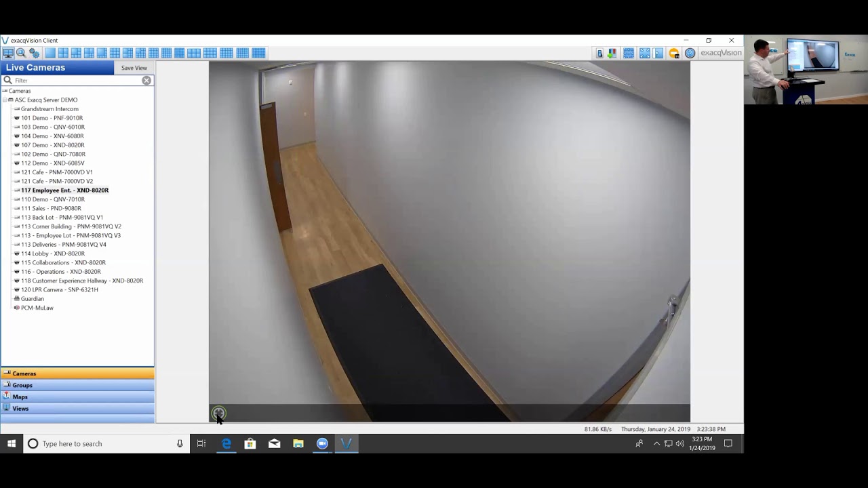Image resolution: width=868 pixels, height=488 pixels.
Task: Open File Explorer from taskbar
Action: click(x=298, y=443)
